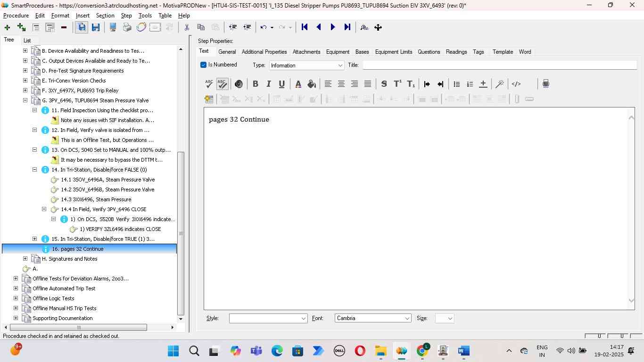Collapse section G. 3PV_6496 tree node
This screenshot has height=362, width=644.
point(25,100)
